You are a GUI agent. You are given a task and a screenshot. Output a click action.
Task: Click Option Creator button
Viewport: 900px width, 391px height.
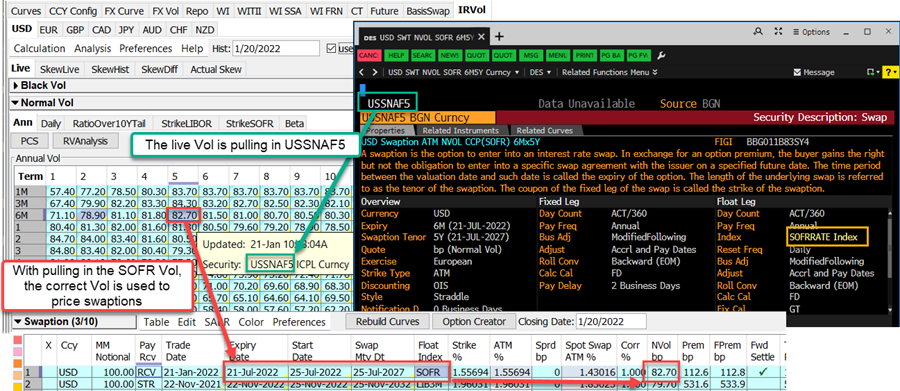pos(474,322)
